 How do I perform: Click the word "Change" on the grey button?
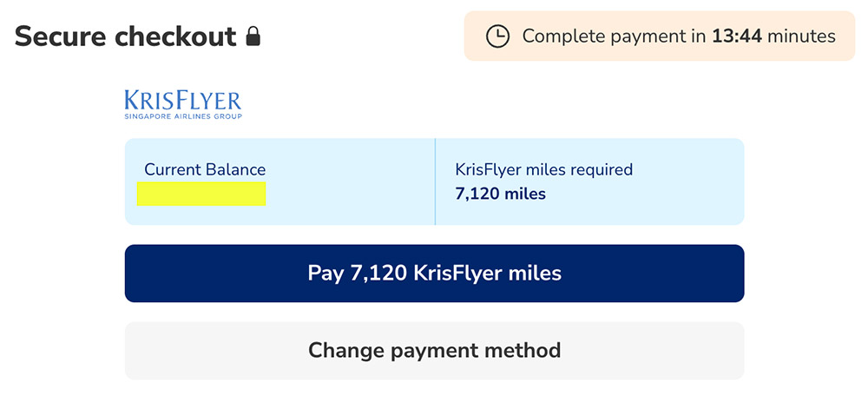(x=347, y=351)
